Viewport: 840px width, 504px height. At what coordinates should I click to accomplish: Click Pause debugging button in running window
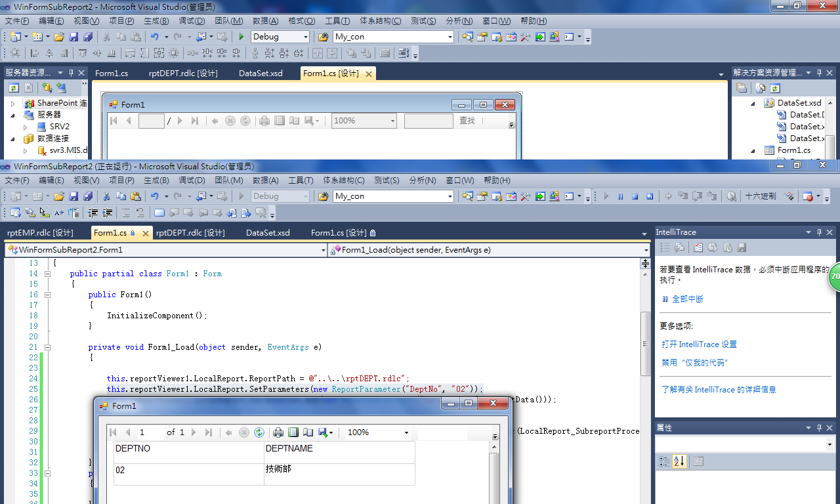pyautogui.click(x=621, y=196)
